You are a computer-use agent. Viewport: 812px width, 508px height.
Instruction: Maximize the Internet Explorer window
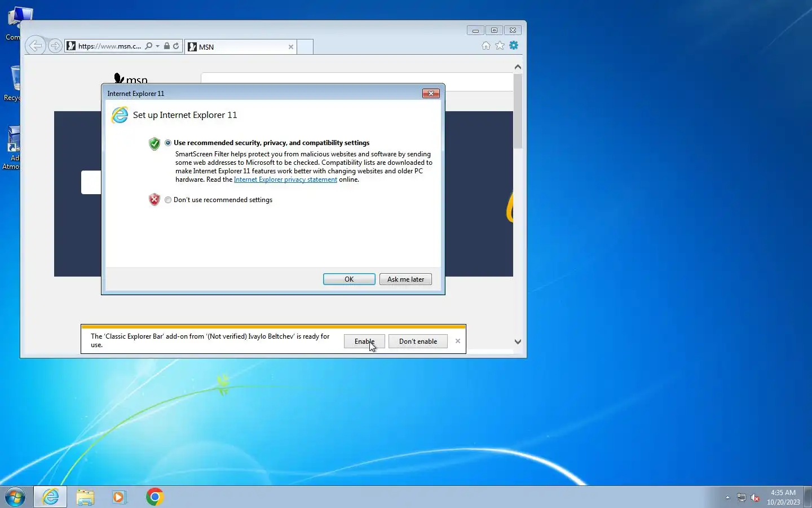click(494, 30)
